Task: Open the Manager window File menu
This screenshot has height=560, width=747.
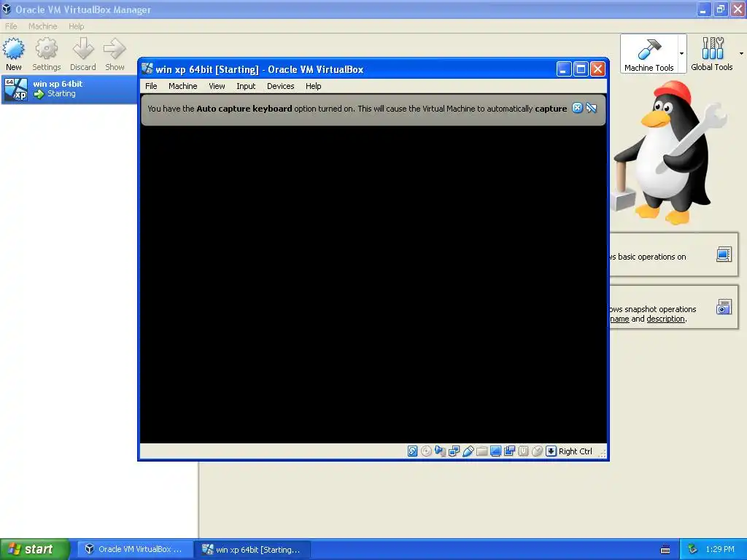Action: (11, 26)
